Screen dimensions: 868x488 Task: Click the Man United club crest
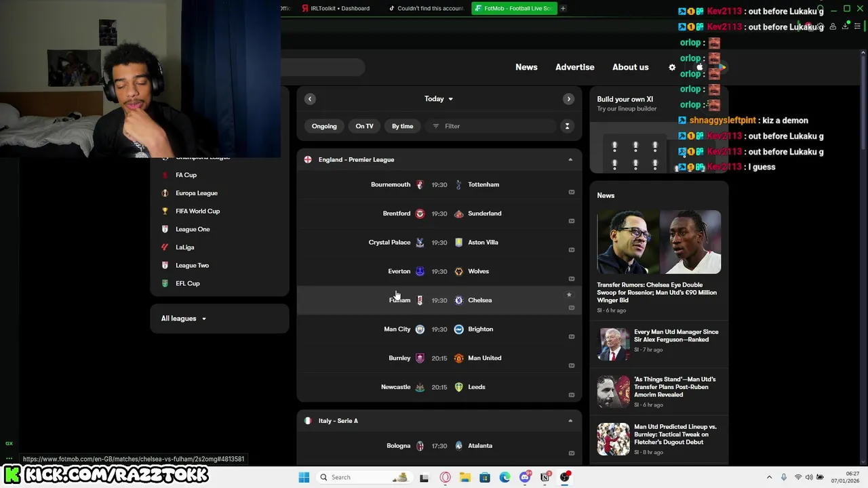point(459,358)
